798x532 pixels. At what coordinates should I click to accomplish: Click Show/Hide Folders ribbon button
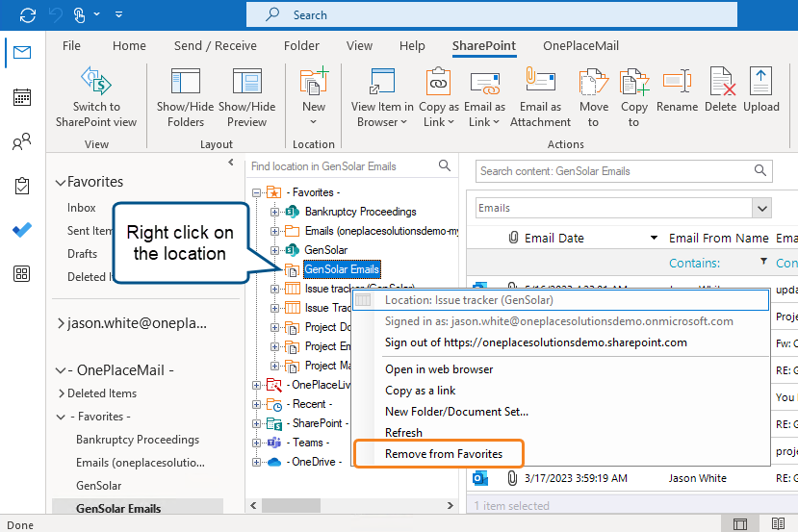[185, 97]
